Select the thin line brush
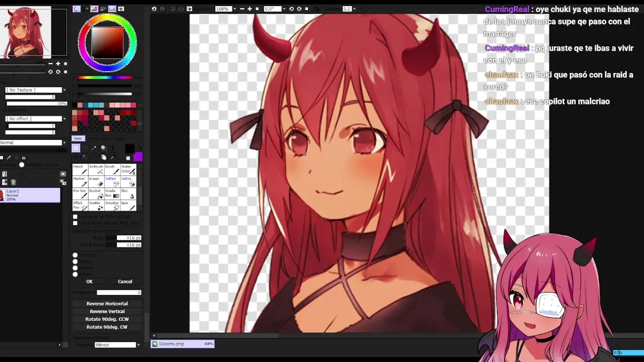 tap(80, 194)
